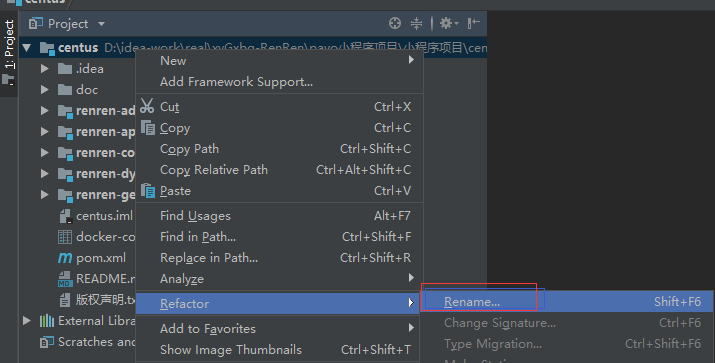715x363 pixels.
Task: Click the collapse all icon in Project panel
Action: click(x=416, y=23)
